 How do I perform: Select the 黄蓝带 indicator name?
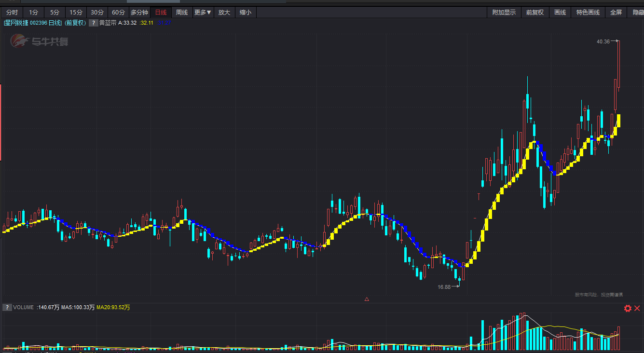tap(108, 23)
